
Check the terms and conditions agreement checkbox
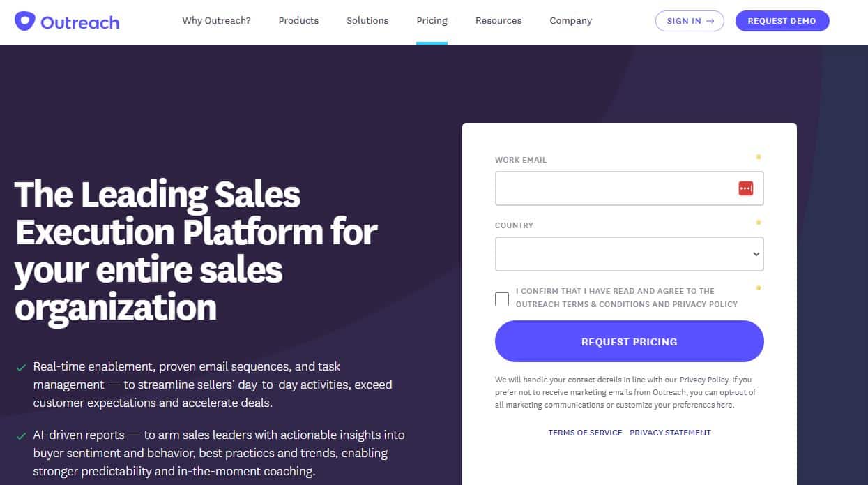click(502, 299)
